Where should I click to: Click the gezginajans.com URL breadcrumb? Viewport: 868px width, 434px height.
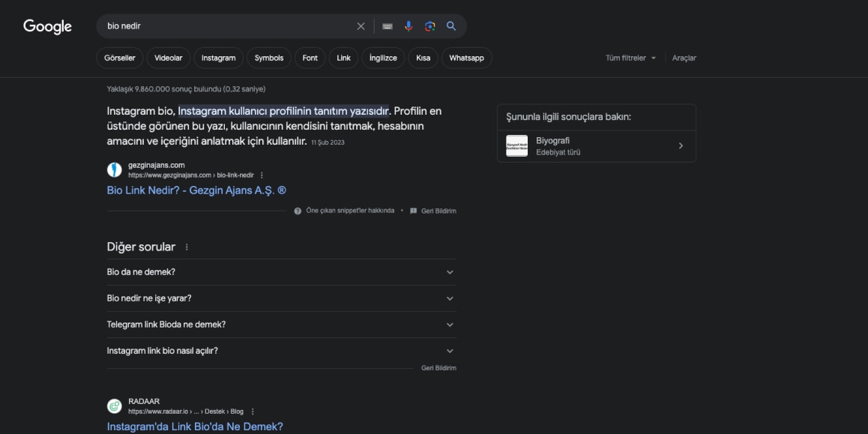[191, 175]
